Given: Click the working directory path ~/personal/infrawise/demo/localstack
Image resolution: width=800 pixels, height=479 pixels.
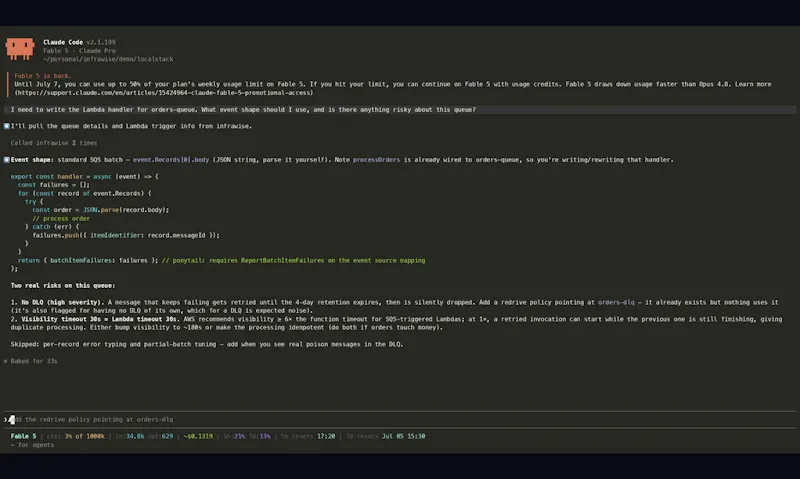Looking at the screenshot, I should (108, 59).
